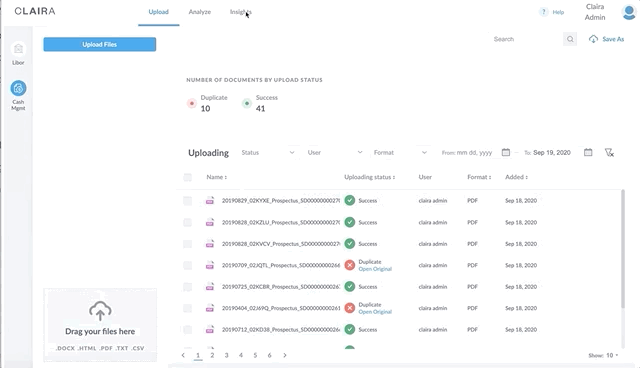This screenshot has width=640, height=368.
Task: Click the Drag your files here drop zone
Action: pos(100,325)
